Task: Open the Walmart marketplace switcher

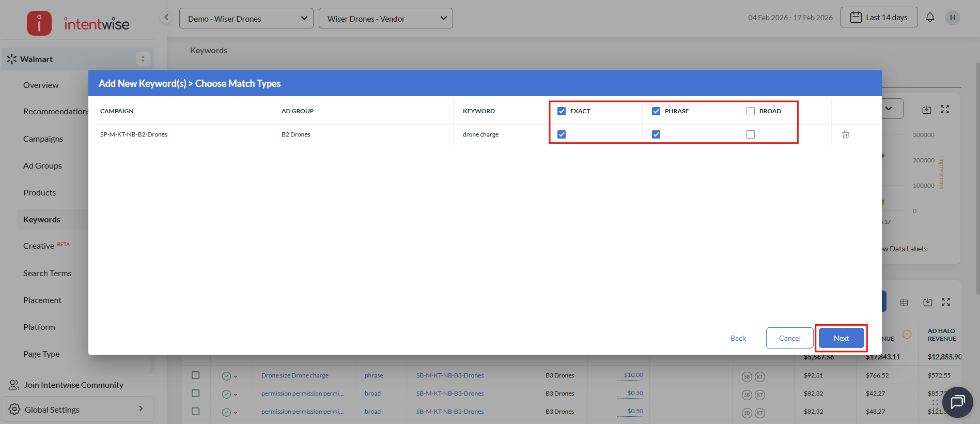Action: click(x=77, y=59)
